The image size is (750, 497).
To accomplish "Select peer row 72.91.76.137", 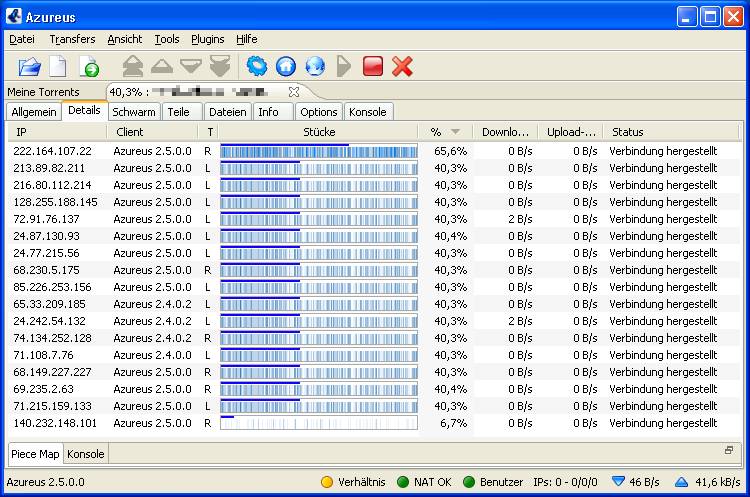I will 375,219.
